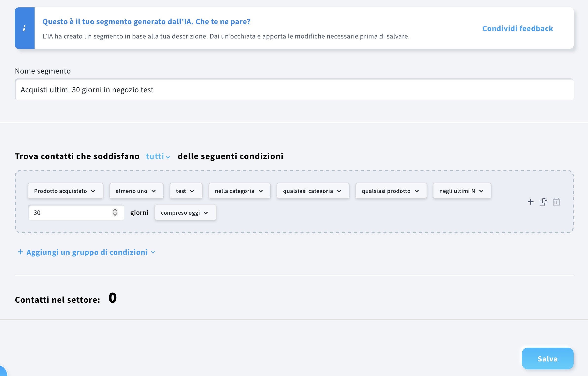Increase days value with stepper up arrow
This screenshot has width=588, height=376.
pos(115,210)
